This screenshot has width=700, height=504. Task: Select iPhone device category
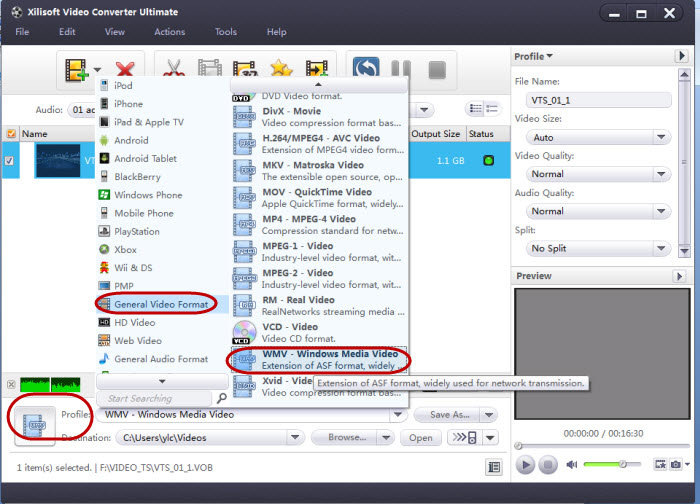pyautogui.click(x=162, y=104)
